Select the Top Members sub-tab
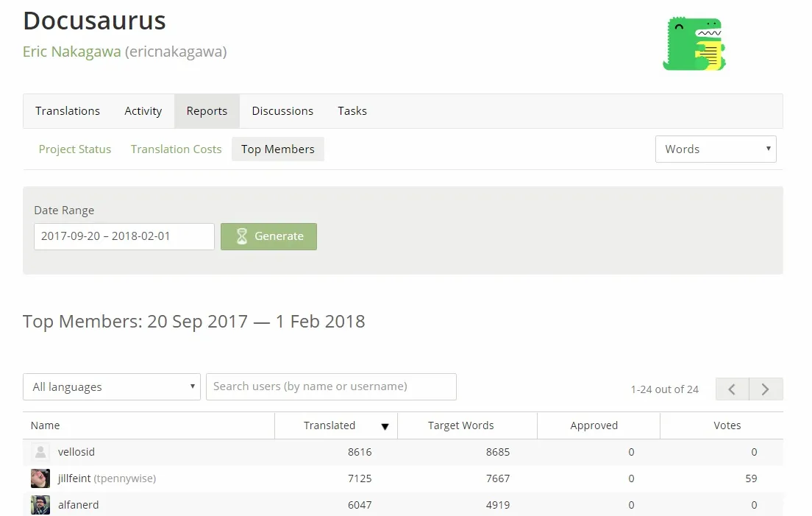This screenshot has height=516, width=812. pos(277,149)
